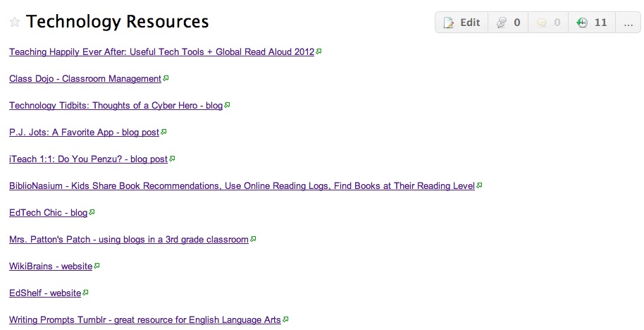The image size is (644, 330).
Task: Click external-link icon after P.J. Jots
Action: click(163, 132)
